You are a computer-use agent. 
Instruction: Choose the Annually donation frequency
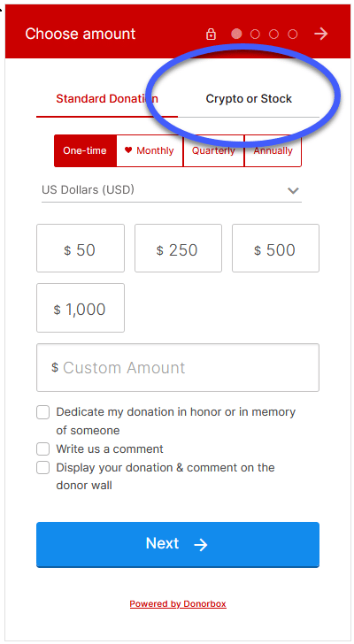pyautogui.click(x=273, y=150)
